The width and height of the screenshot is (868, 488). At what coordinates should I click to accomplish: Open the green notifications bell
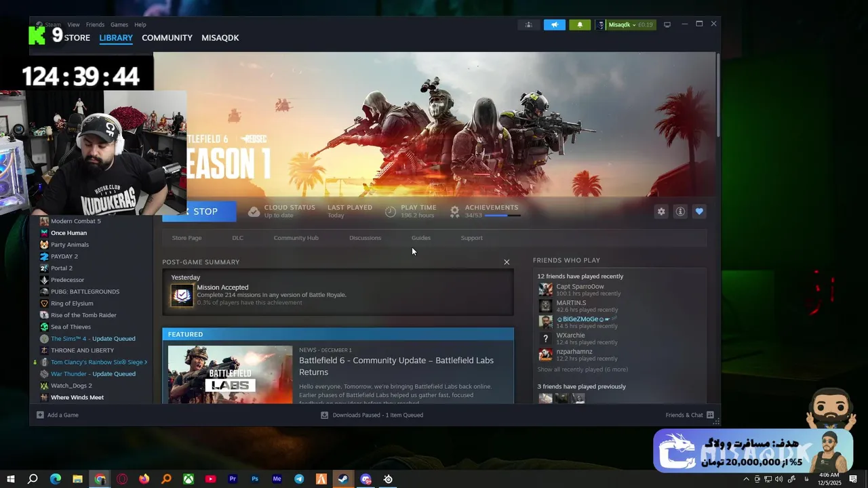[580, 24]
